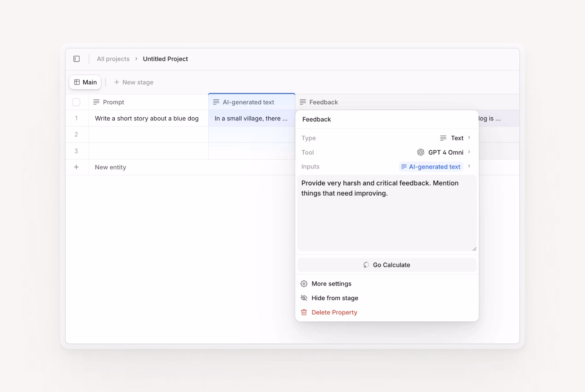Click the Prompt column text icon
585x392 pixels.
(x=96, y=102)
